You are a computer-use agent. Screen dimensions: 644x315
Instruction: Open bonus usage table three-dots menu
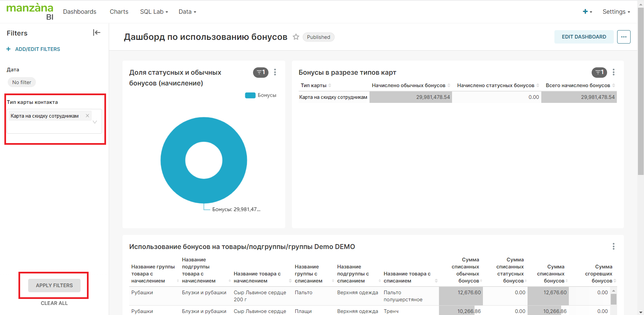tap(613, 247)
